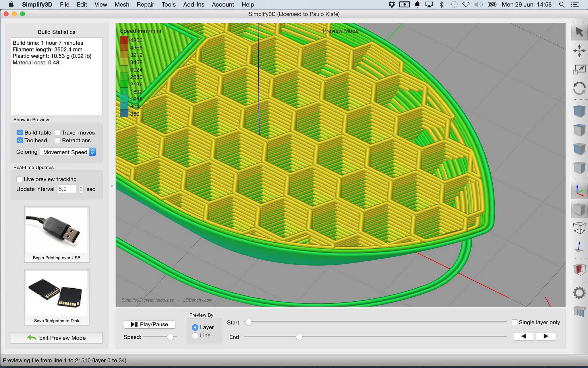Click the rotate view icon in sidebar
This screenshot has width=588, height=368.
pyautogui.click(x=578, y=88)
